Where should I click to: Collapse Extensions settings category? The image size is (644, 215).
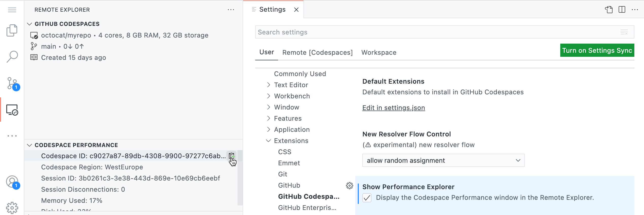pyautogui.click(x=268, y=141)
